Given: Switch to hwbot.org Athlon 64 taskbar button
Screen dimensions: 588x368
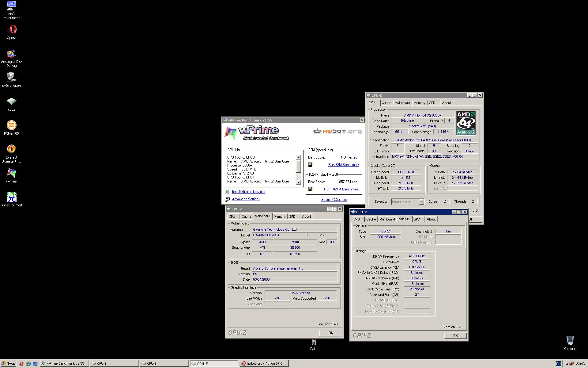Looking at the screenshot, I should point(264,364).
